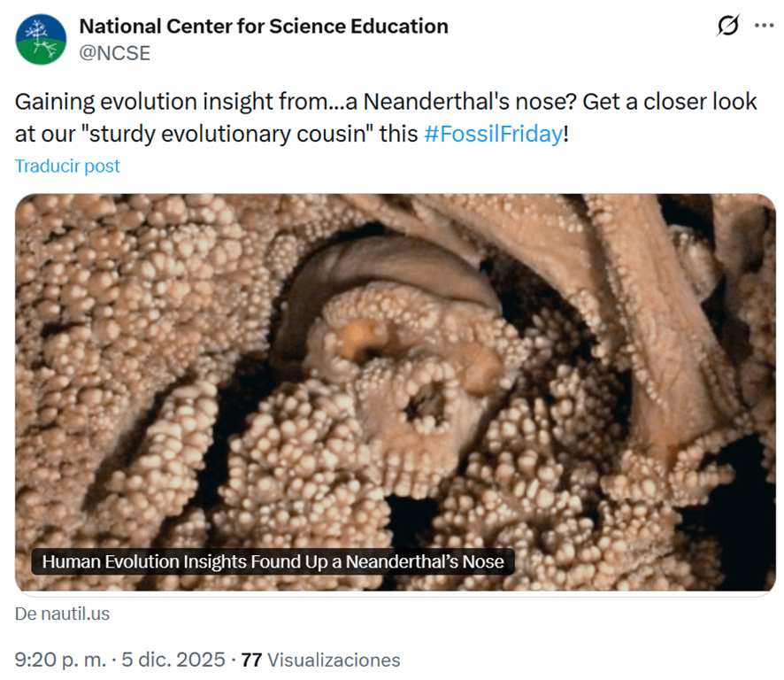Click the round fossil opening in the image
Viewport: 784px width, 680px height.
pos(427,404)
